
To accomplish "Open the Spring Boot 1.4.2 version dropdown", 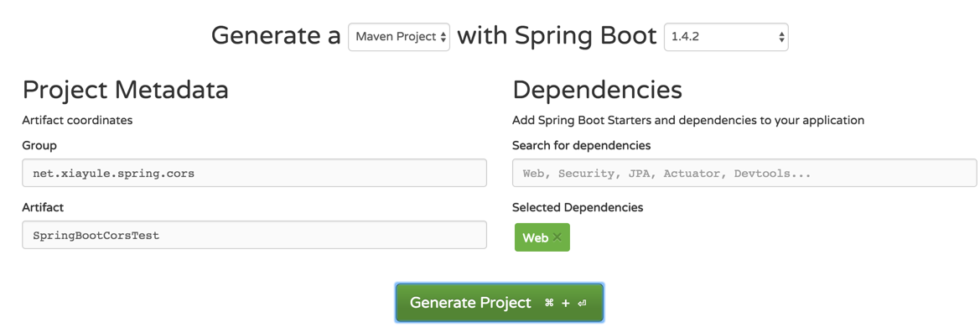I will click(726, 38).
